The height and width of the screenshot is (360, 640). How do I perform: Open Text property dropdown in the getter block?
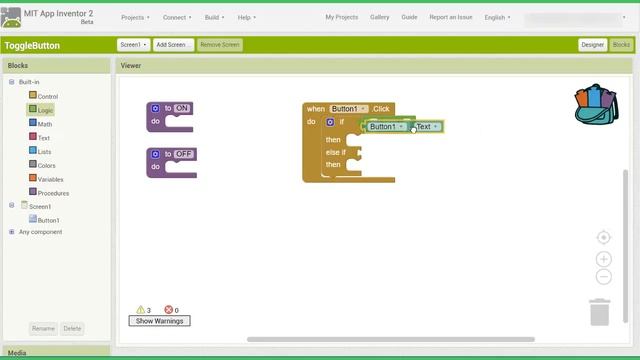pos(428,127)
